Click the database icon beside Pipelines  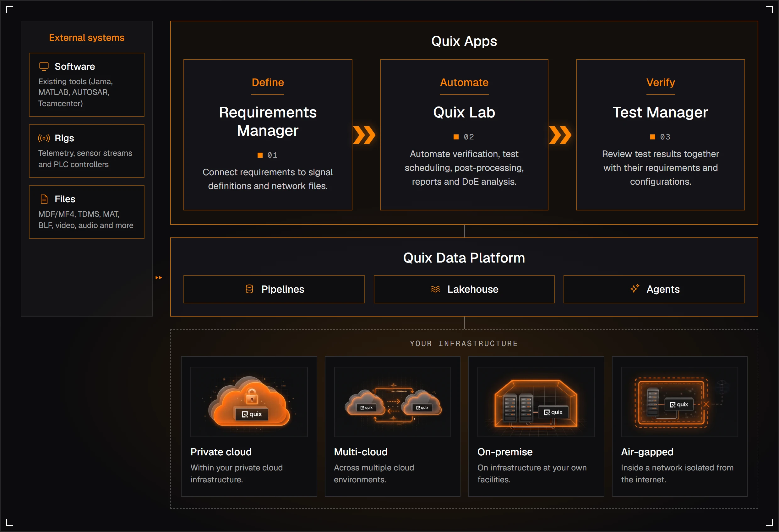point(249,289)
